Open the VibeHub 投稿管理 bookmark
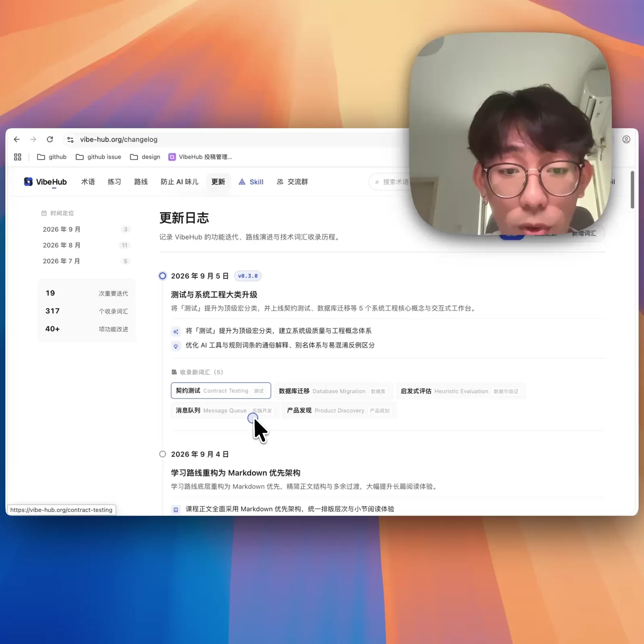This screenshot has height=644, width=644. click(x=200, y=157)
